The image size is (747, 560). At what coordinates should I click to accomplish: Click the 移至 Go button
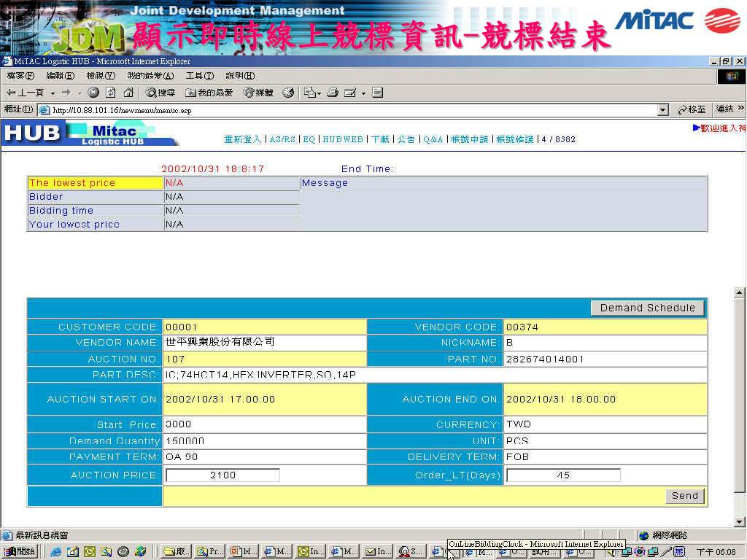coord(692,109)
